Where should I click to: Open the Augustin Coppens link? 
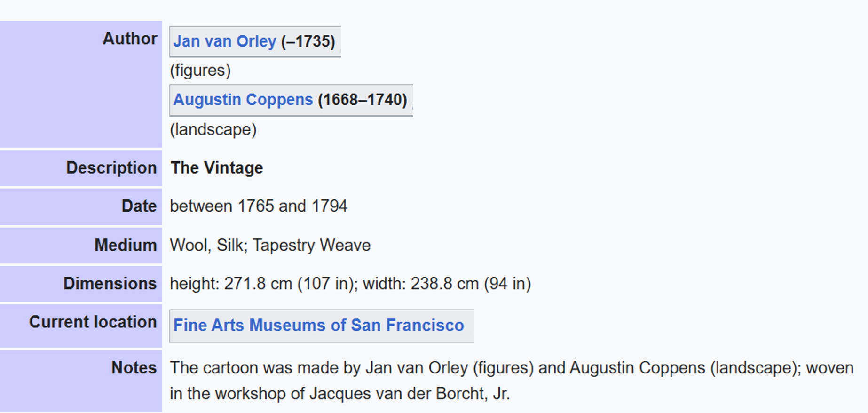243,100
